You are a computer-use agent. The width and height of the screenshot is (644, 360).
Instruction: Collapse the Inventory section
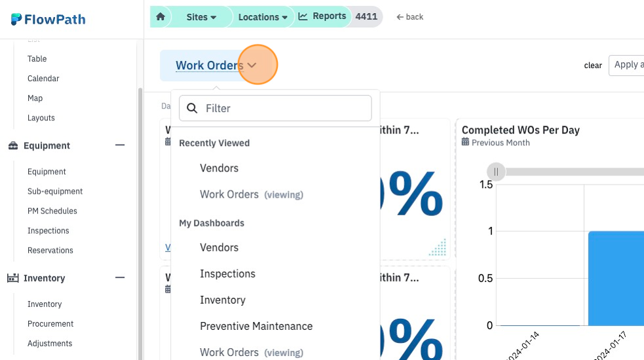click(x=120, y=278)
